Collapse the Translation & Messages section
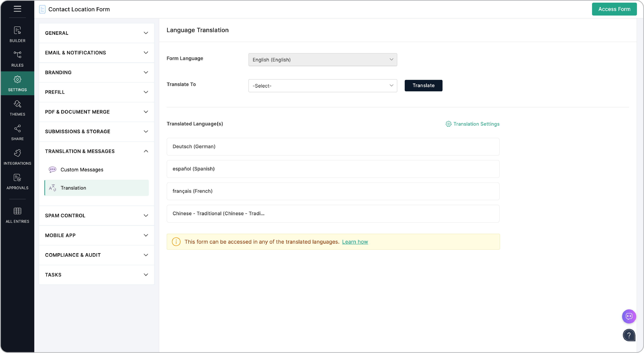The height and width of the screenshot is (353, 644). pyautogui.click(x=146, y=151)
